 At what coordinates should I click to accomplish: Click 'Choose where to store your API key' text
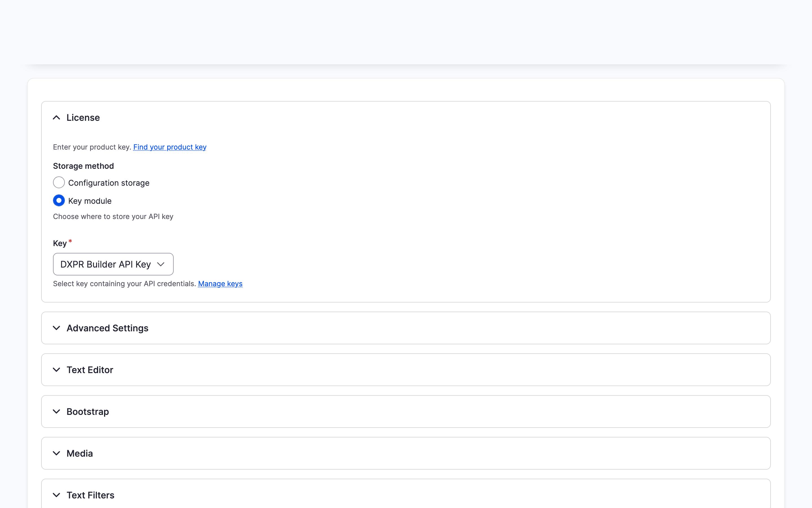click(113, 217)
